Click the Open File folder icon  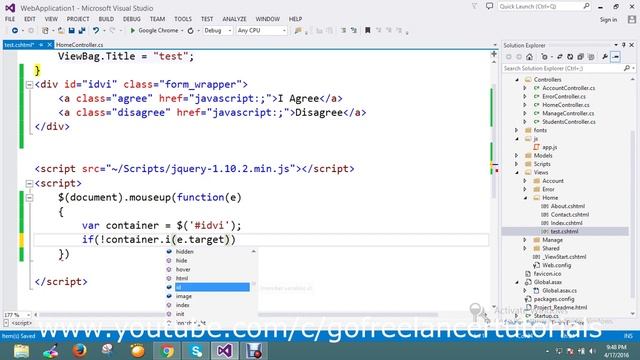(60, 31)
